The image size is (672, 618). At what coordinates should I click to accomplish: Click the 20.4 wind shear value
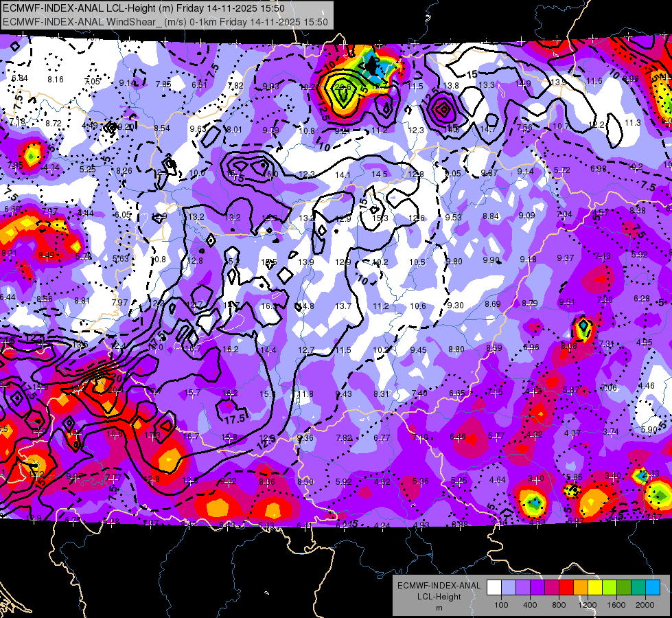(116, 389)
